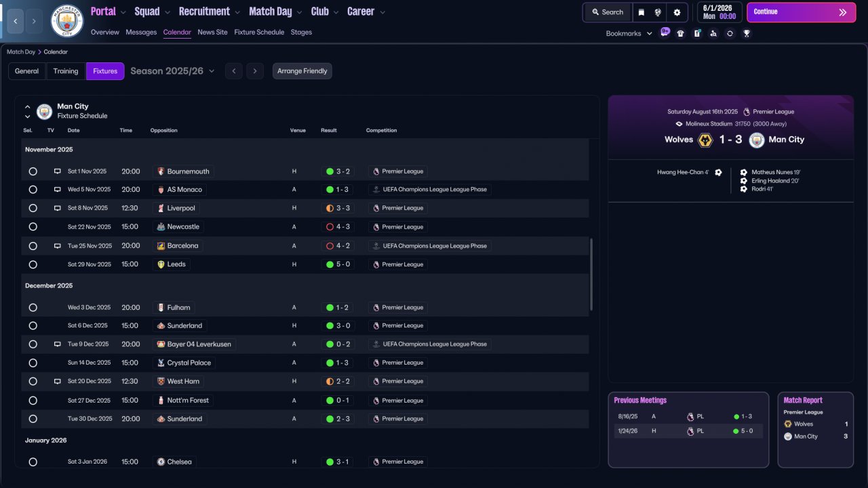Click the Newcastle club badge in fixtures

pos(161,227)
